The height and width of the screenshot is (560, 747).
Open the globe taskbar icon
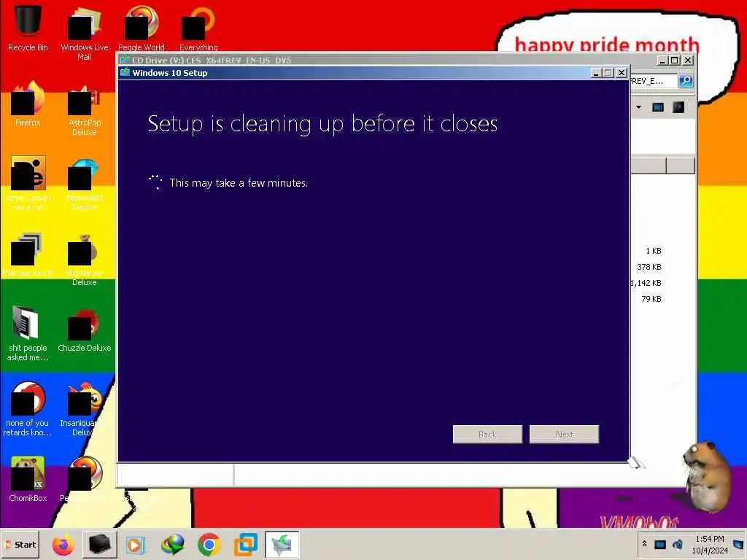[x=172, y=545]
